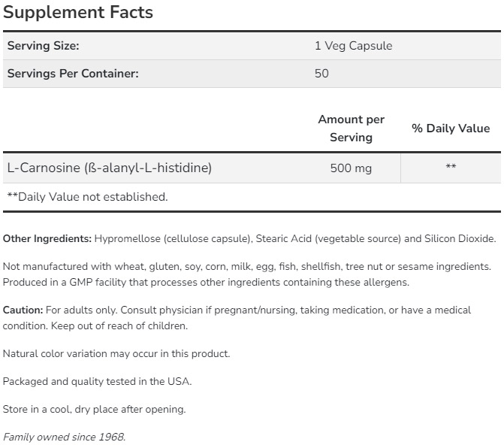Screen dimensions: 504x445
Task: Click the Serving Size label
Action: coord(43,46)
